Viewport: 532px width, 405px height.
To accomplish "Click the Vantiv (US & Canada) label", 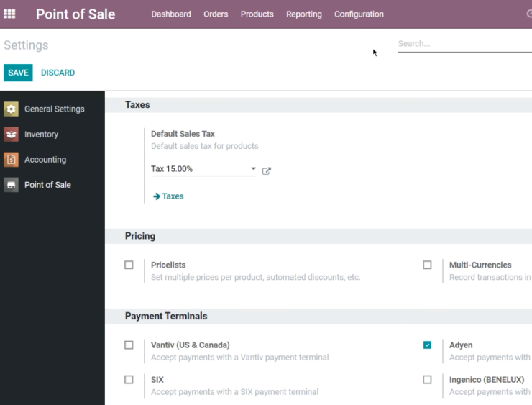I will (x=191, y=345).
